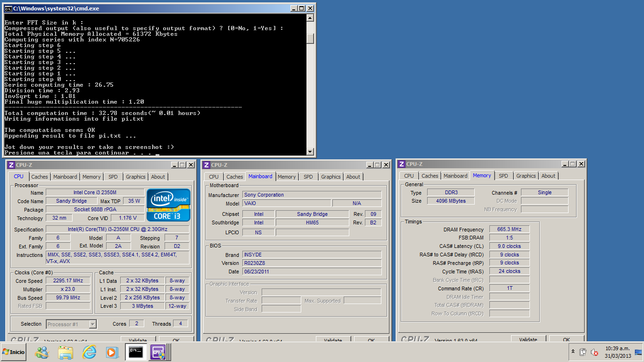
Task: Click Validate button in motherboard CPU-Z window
Action: click(333, 340)
